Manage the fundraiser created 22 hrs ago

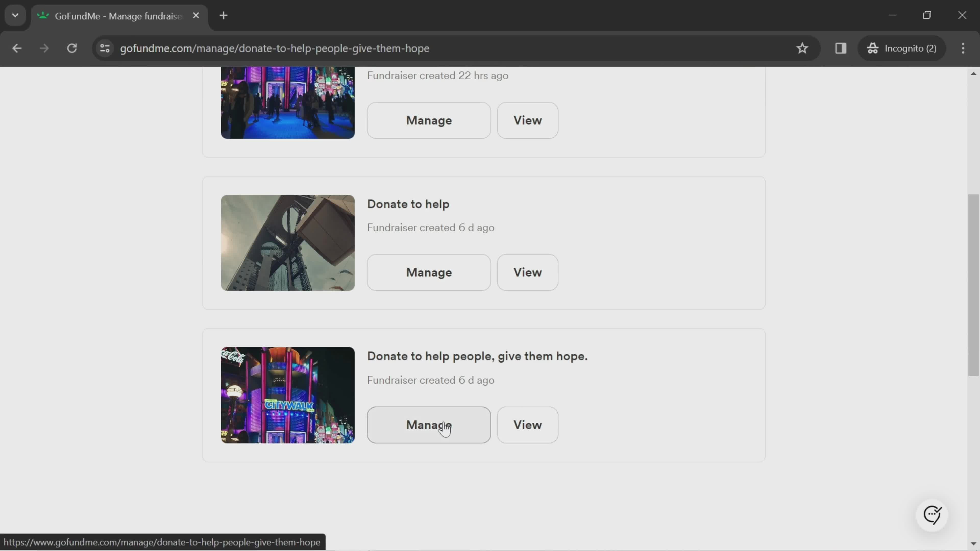pyautogui.click(x=429, y=120)
